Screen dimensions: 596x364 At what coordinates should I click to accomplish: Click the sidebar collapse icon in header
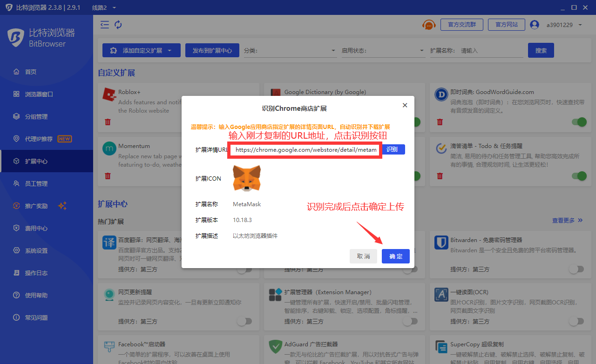105,25
